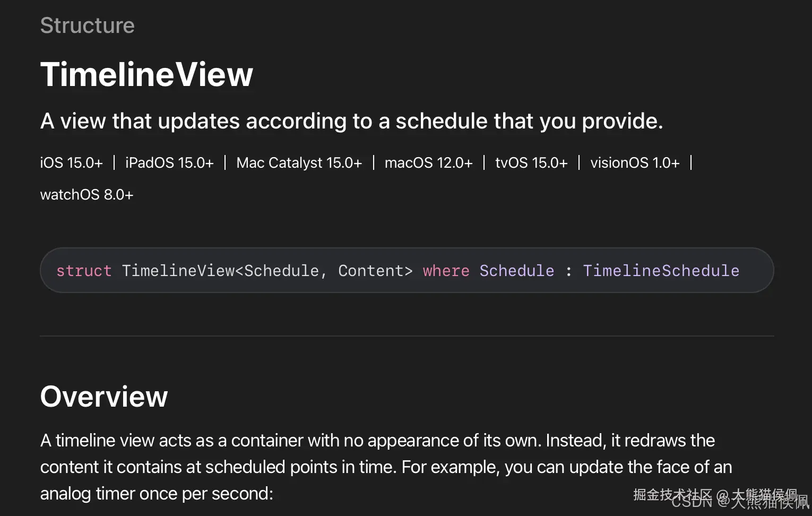Select the iPadOS 15.0+ availability item
This screenshot has width=812, height=516.
pos(169,162)
